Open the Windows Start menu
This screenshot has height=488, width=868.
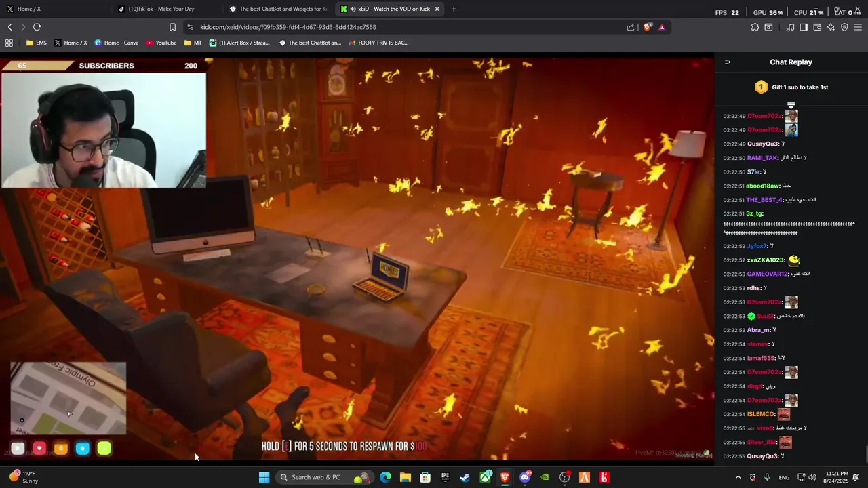[x=264, y=477]
